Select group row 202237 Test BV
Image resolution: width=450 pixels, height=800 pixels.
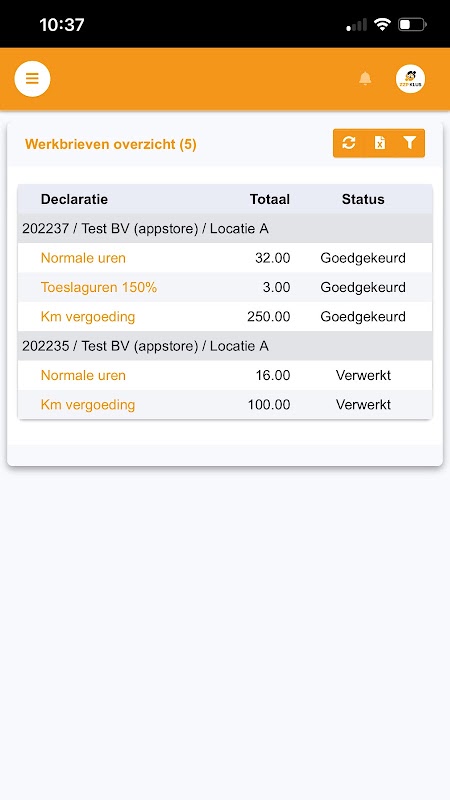click(x=225, y=229)
